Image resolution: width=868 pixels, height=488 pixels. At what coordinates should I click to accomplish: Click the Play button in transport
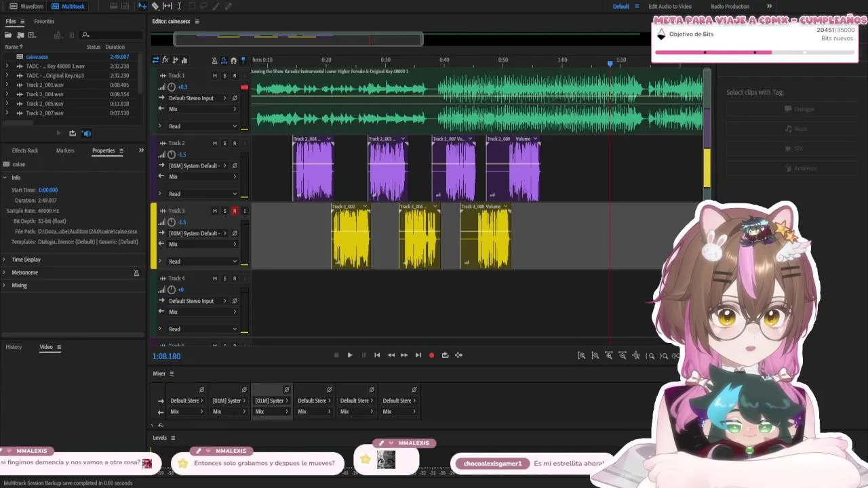[x=350, y=355]
